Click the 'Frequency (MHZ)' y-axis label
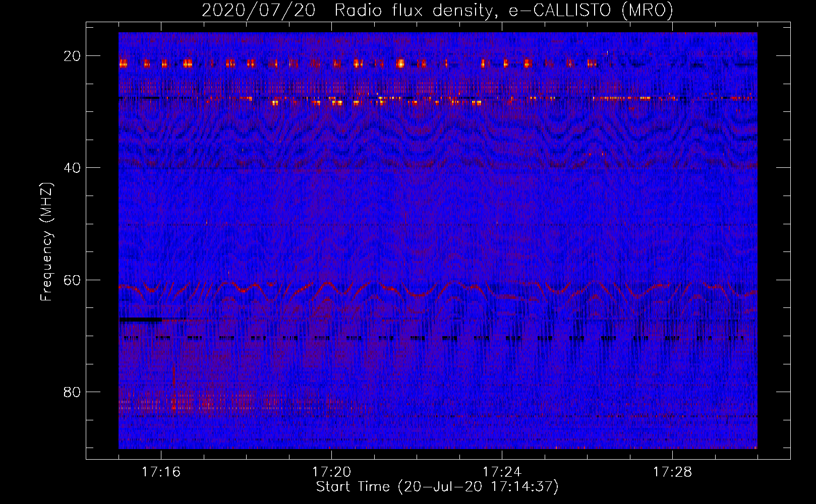The height and width of the screenshot is (504, 816). pos(46,242)
